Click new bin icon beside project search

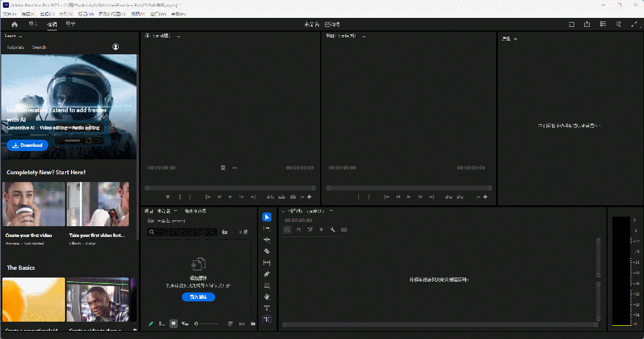[225, 232]
